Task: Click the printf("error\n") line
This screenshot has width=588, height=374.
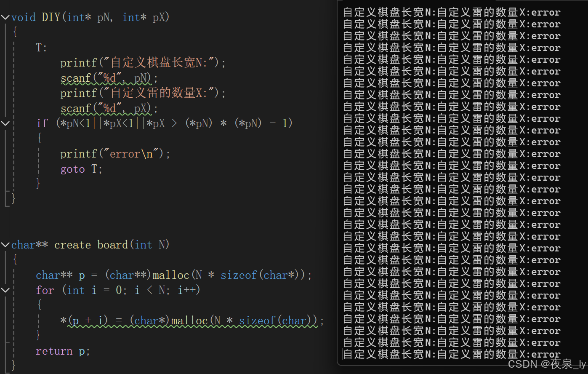Action: pyautogui.click(x=115, y=154)
